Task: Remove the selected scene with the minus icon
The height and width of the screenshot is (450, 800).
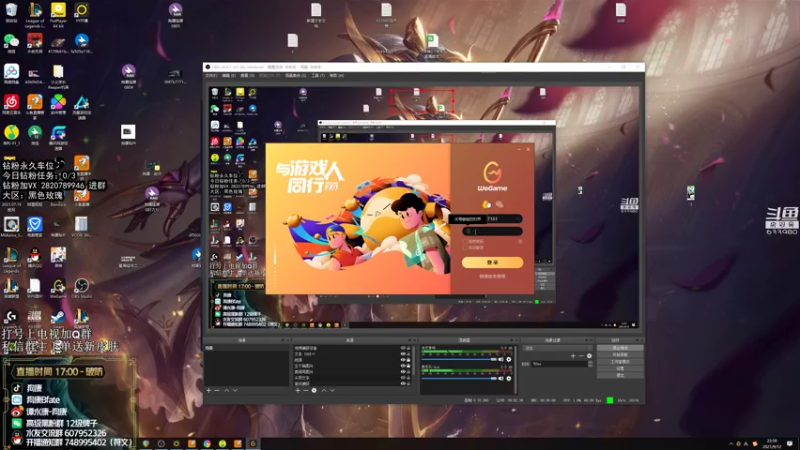Action: (217, 390)
